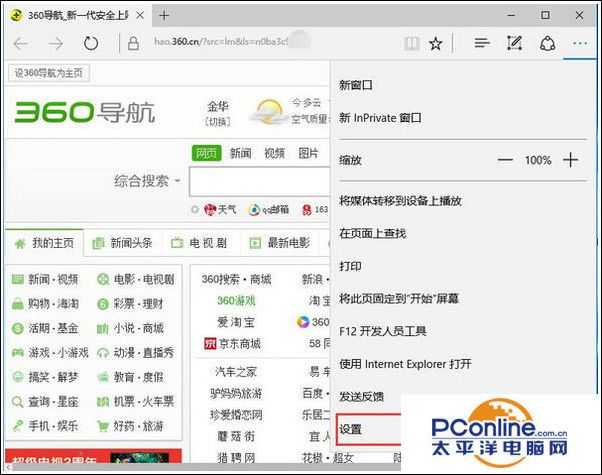Select 将此页固定到"开始"屏幕 entry
Screen dimensions: 602x475
point(399,298)
